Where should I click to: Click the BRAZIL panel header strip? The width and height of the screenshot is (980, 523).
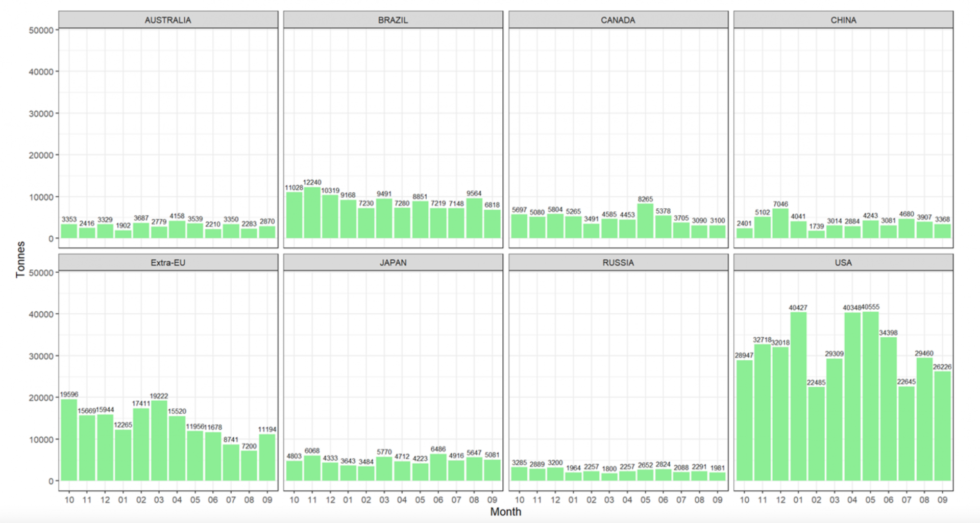393,20
